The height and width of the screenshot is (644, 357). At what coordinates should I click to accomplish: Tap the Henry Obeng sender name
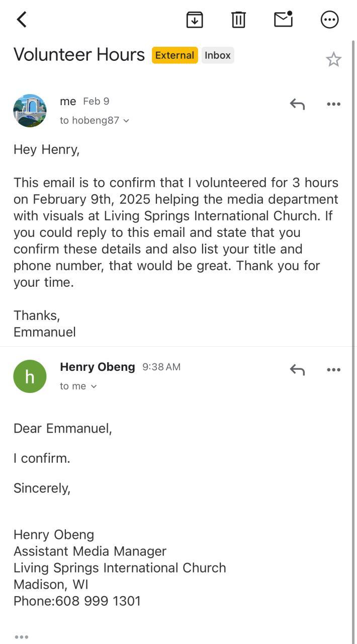click(x=97, y=367)
